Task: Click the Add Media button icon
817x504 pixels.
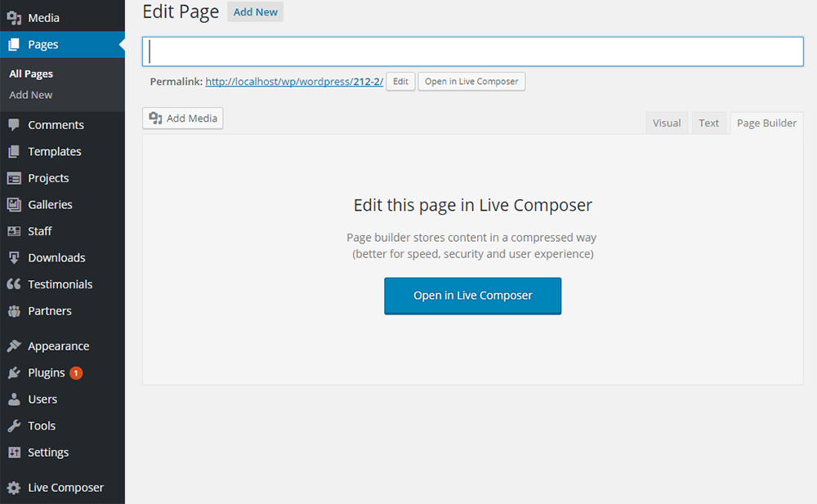Action: (155, 118)
